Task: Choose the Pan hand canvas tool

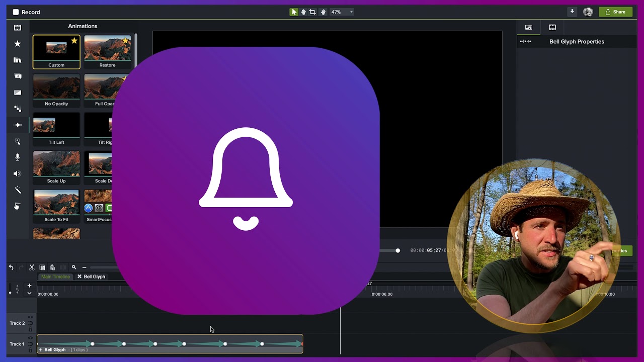Action: (x=303, y=12)
